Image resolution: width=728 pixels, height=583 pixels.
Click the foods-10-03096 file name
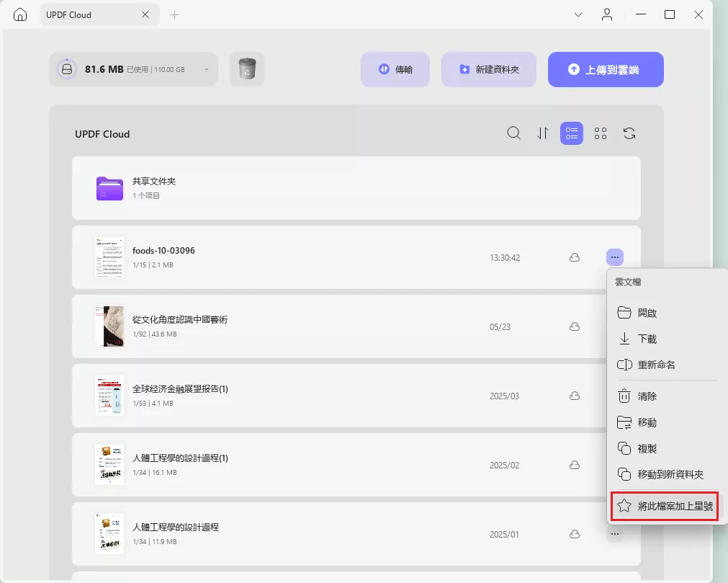(x=163, y=250)
